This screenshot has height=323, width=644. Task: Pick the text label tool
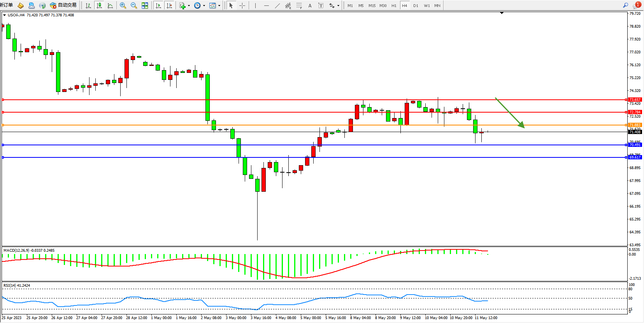click(x=310, y=5)
